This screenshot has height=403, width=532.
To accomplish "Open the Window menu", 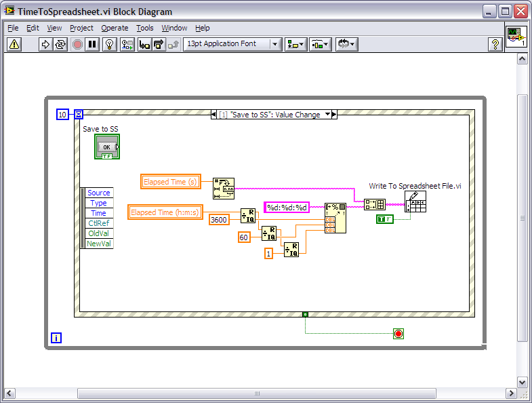I will pos(174,28).
